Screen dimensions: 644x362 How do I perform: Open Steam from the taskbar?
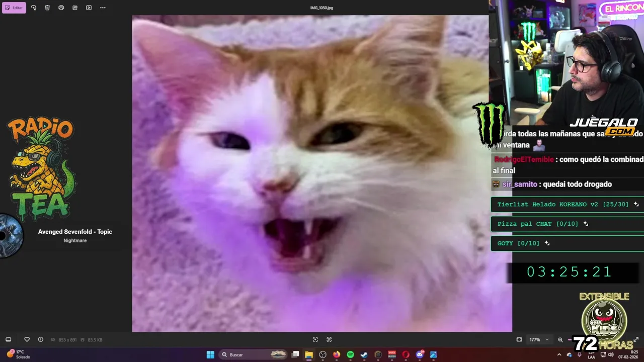point(364,354)
